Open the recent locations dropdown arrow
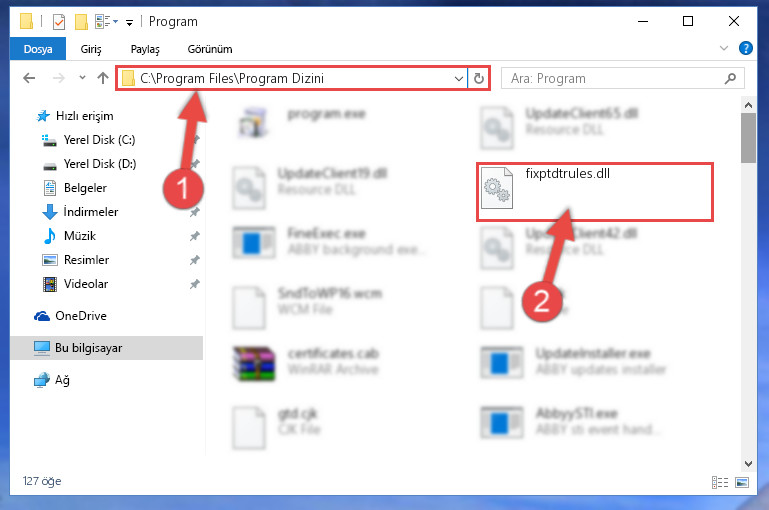 [82, 77]
